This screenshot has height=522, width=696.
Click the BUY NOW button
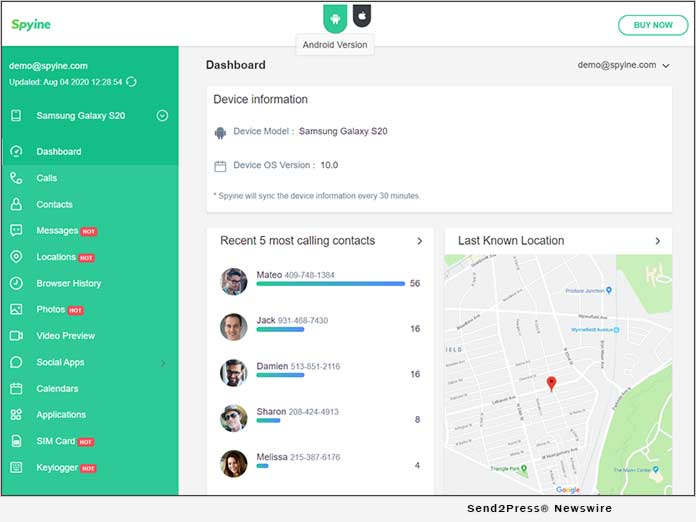pos(652,25)
